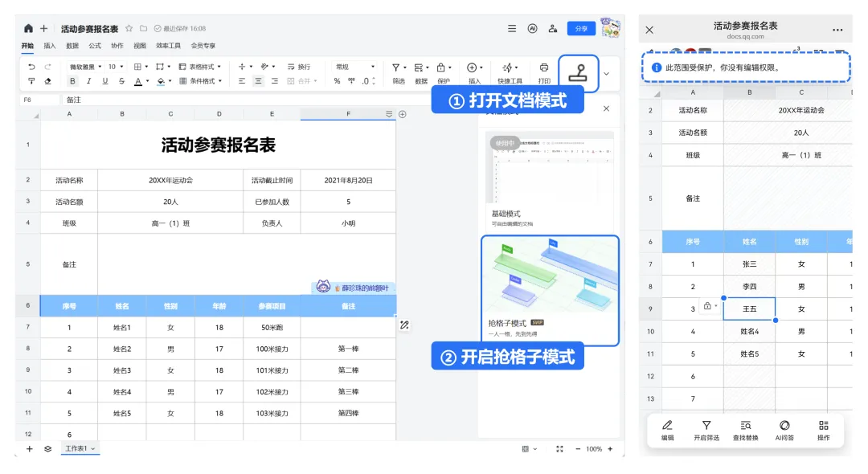
Task: Zoom out with the minus button
Action: click(x=578, y=449)
